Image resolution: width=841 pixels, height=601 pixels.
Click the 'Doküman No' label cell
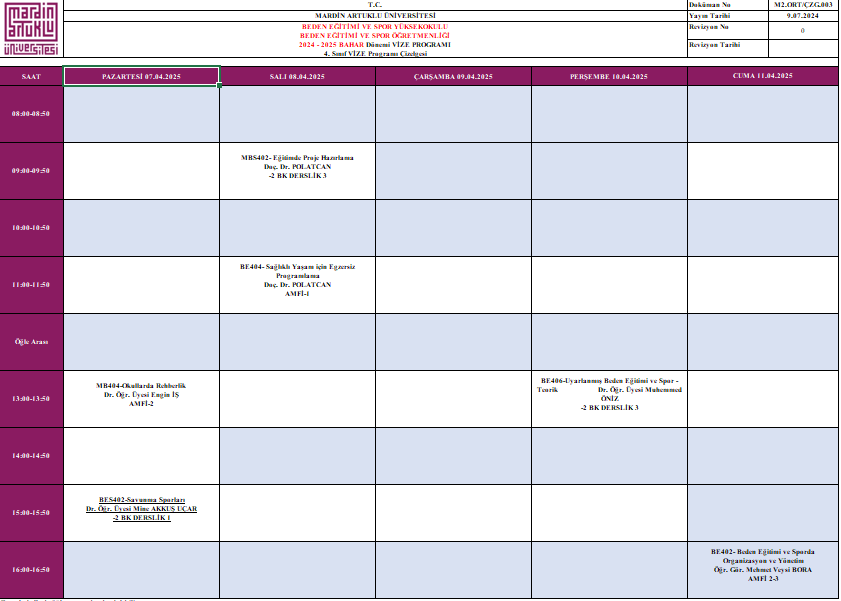click(728, 5)
